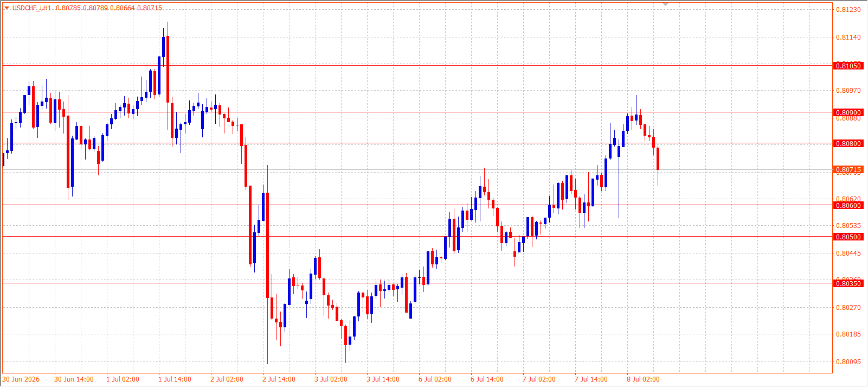Click the 3 Jul 14:00 time label
Image resolution: width=868 pixels, height=387 pixels.
click(x=383, y=379)
